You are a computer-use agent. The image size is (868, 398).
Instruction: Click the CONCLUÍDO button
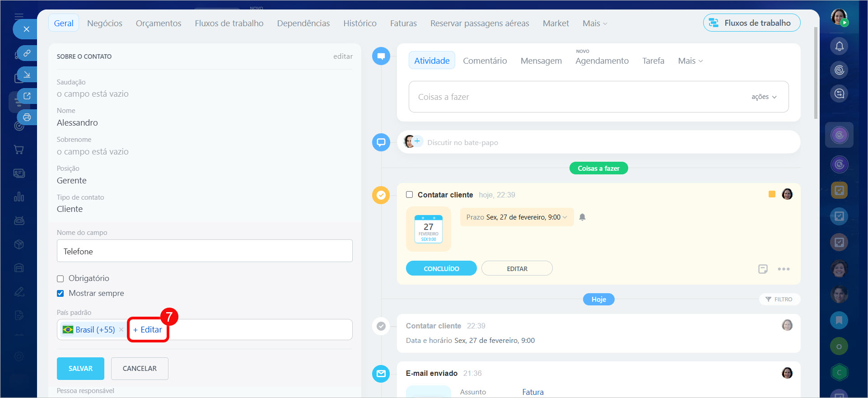[x=441, y=268]
